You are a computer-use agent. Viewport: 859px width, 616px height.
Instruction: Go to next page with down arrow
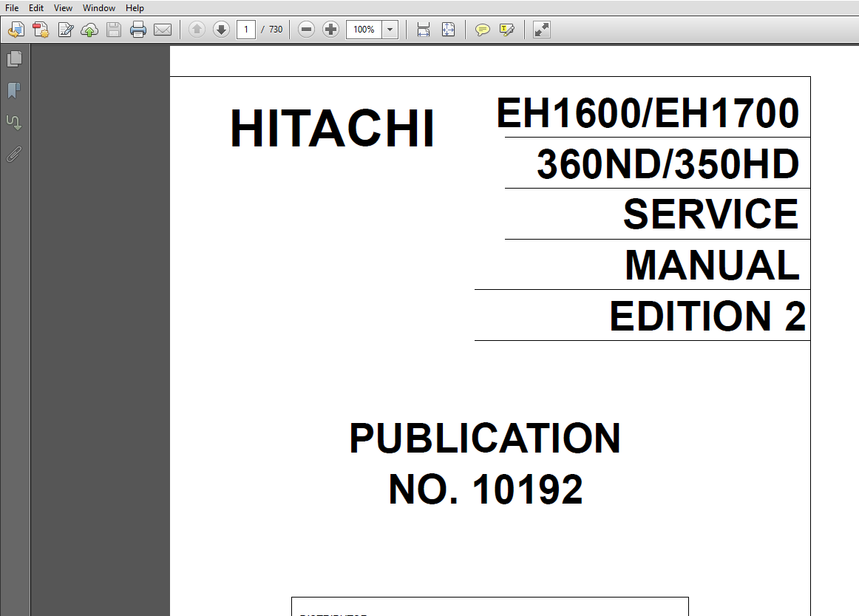(221, 30)
